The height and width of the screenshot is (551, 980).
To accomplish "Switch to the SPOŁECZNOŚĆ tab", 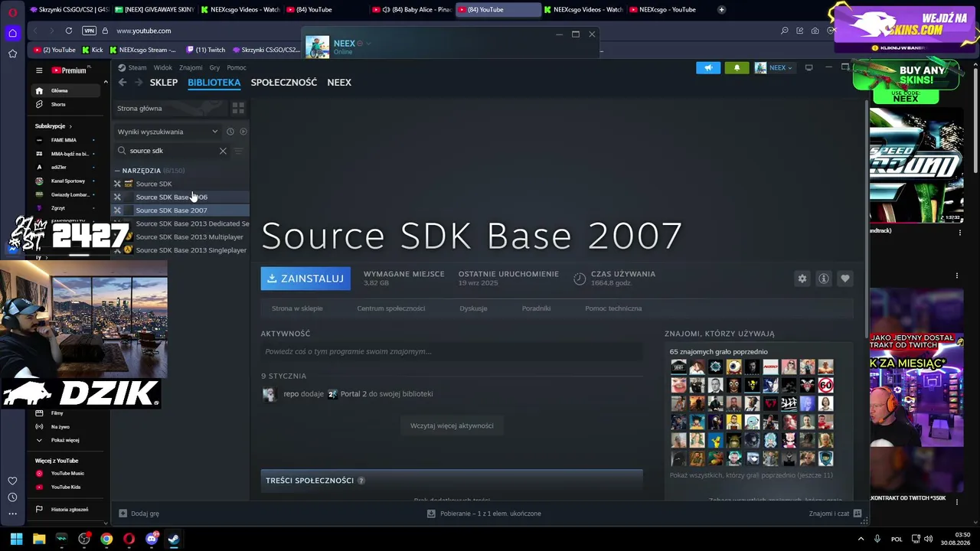I will [284, 83].
